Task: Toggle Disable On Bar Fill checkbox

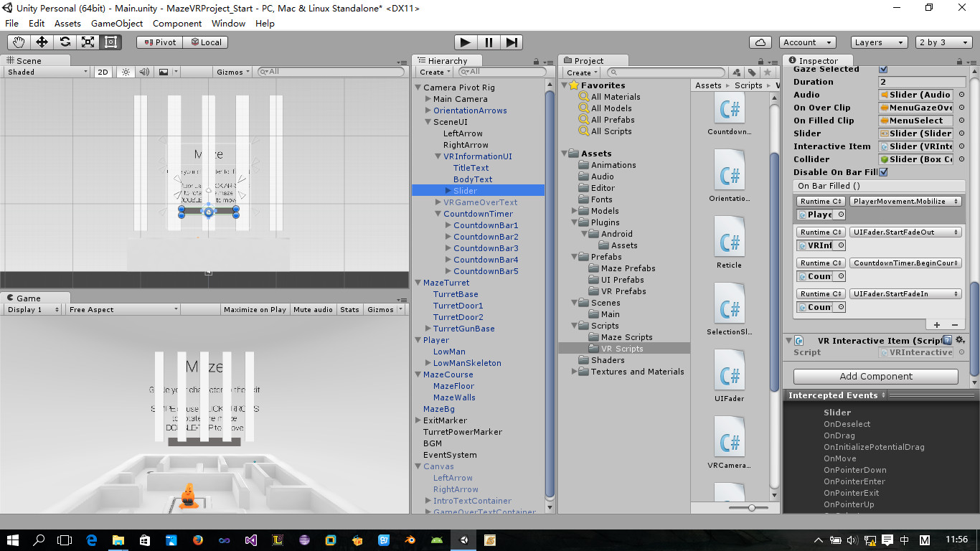Action: pyautogui.click(x=883, y=172)
